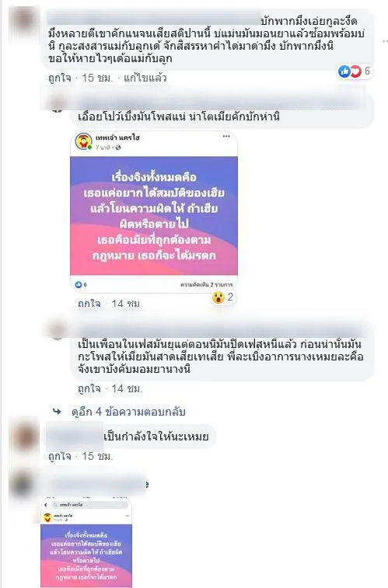388x588 pixels.
Task: Open edit history via แก้ไขแล้ว link
Action: pyautogui.click(x=145, y=78)
